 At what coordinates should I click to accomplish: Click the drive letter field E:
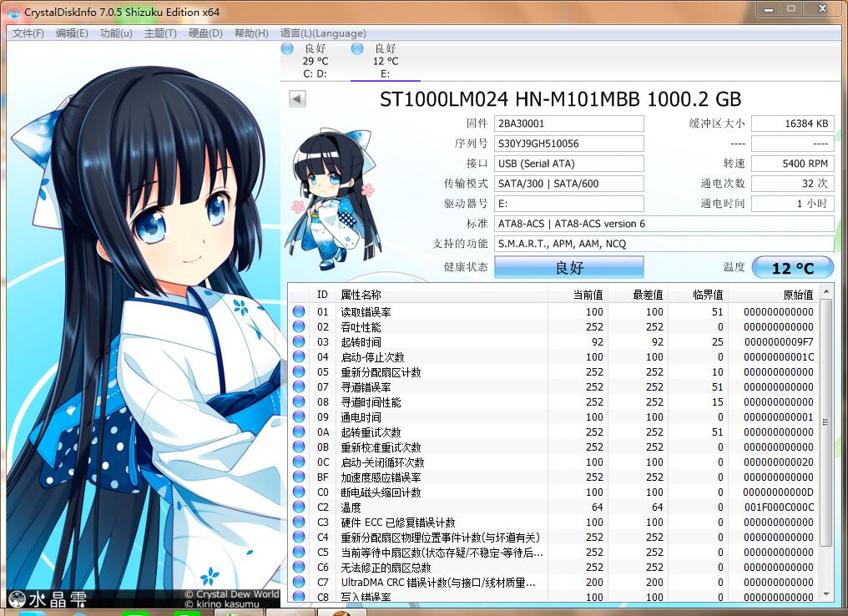[569, 204]
